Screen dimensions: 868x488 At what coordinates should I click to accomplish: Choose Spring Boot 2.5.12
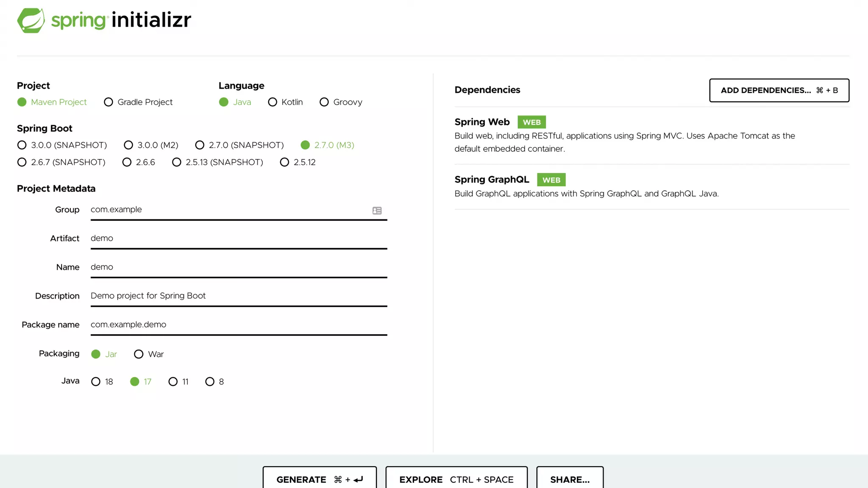click(284, 162)
